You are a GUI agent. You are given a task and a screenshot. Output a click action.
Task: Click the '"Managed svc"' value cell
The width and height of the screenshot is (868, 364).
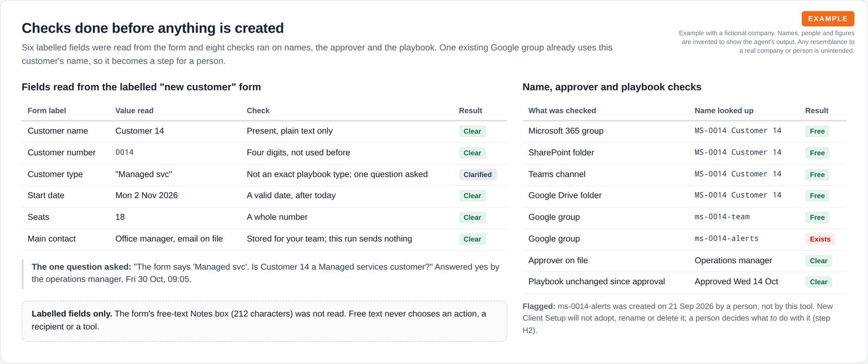tap(143, 174)
